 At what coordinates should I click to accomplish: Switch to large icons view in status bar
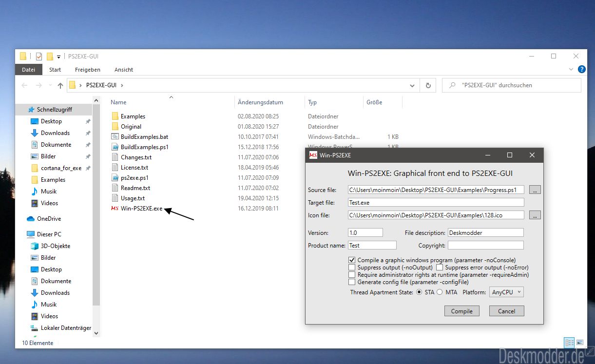[x=579, y=343]
